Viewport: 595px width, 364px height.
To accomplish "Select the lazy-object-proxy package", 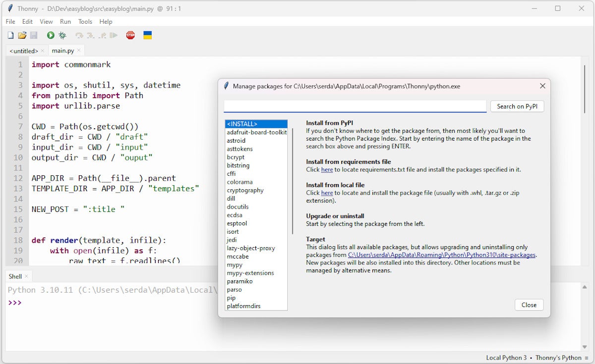I will 256,248.
